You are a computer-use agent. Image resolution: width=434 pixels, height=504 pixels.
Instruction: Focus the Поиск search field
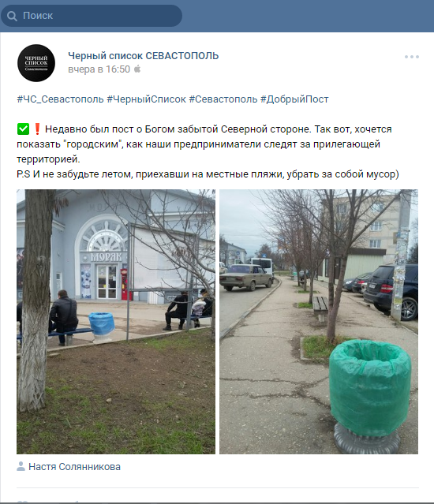(92, 16)
